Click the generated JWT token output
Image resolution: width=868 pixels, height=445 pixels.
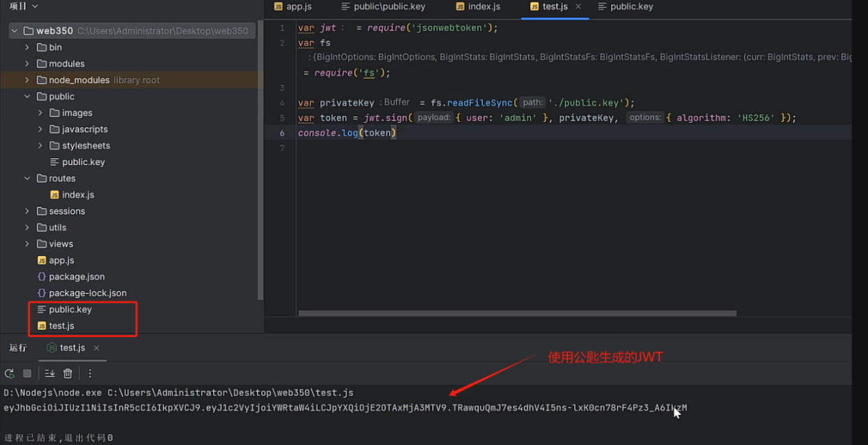pyautogui.click(x=345, y=408)
